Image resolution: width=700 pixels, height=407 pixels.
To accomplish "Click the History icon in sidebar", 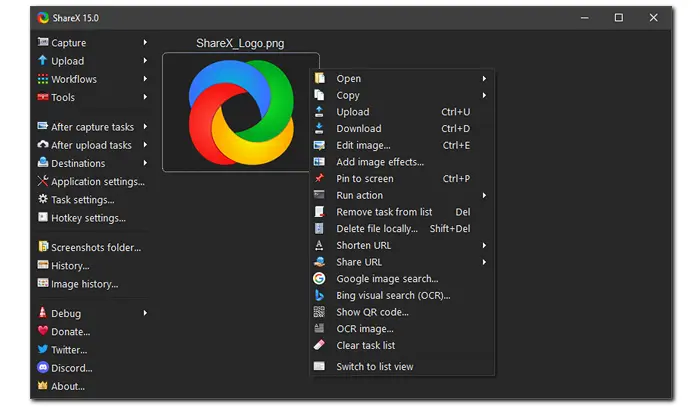I will point(43,265).
